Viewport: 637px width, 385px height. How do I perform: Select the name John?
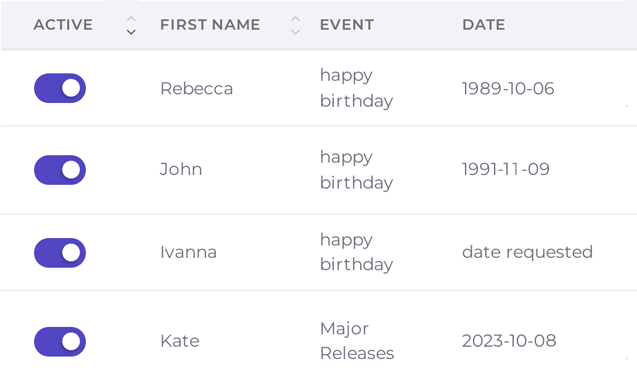181,169
